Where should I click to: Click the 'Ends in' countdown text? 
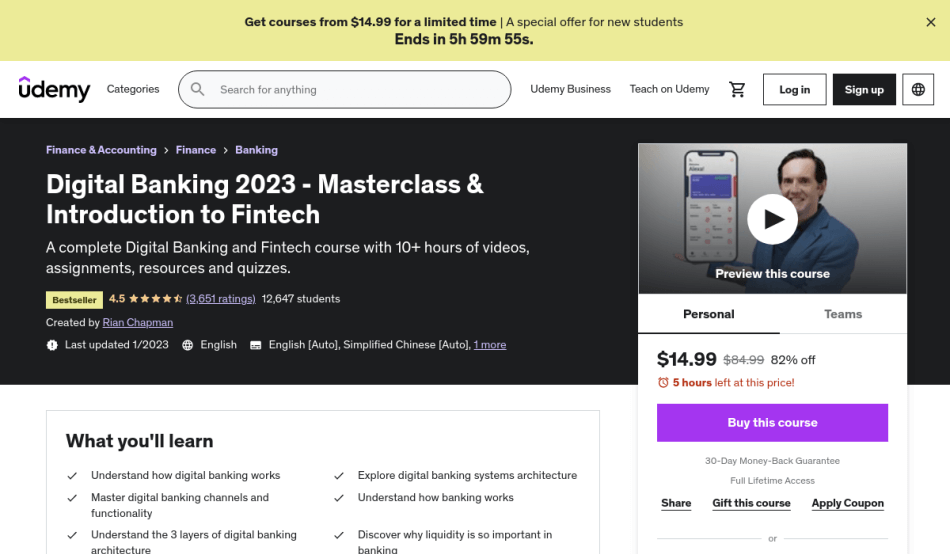(463, 39)
